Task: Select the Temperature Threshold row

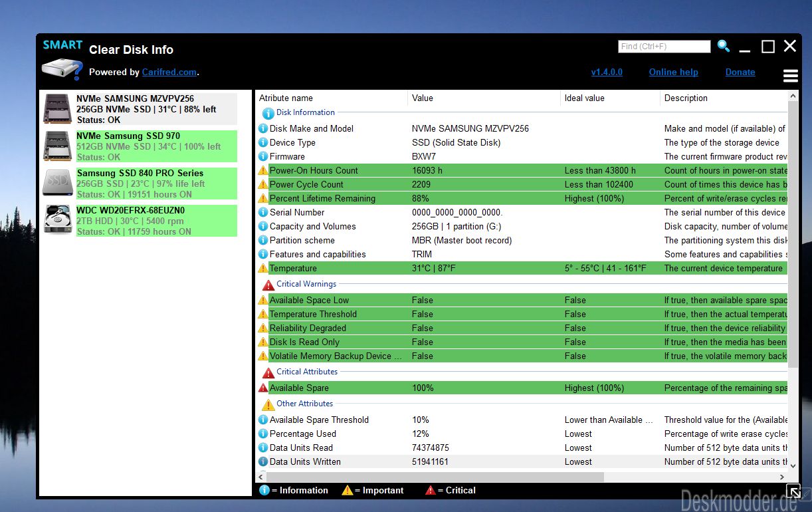Action: pyautogui.click(x=522, y=314)
